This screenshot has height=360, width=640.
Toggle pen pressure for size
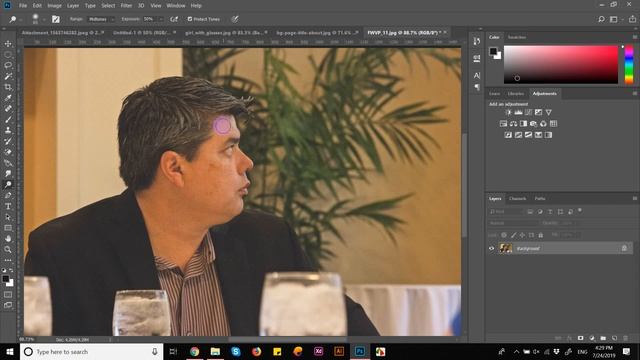point(235,19)
